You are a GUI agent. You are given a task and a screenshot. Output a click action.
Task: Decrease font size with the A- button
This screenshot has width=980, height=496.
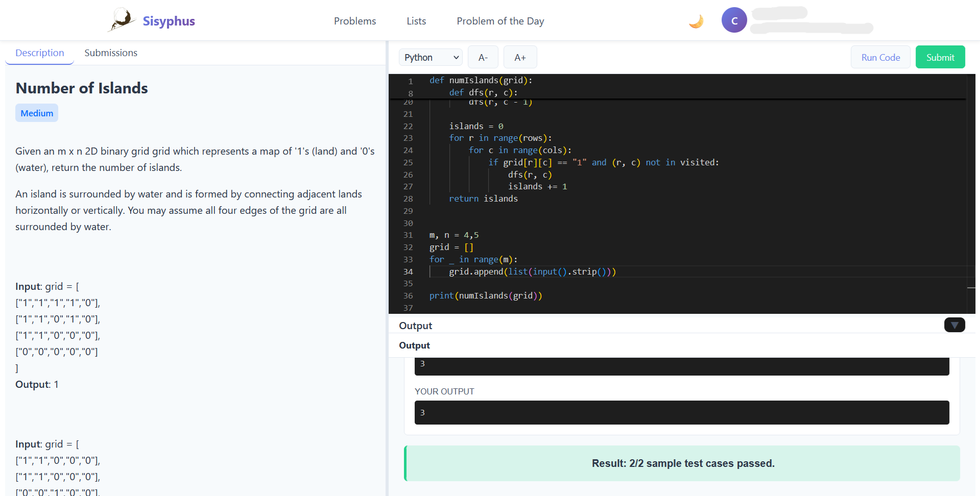[483, 57]
